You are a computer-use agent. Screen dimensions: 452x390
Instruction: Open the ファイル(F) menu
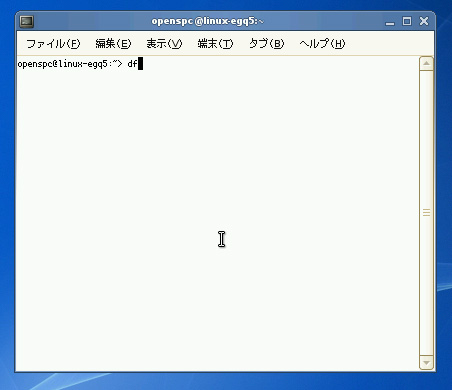53,44
